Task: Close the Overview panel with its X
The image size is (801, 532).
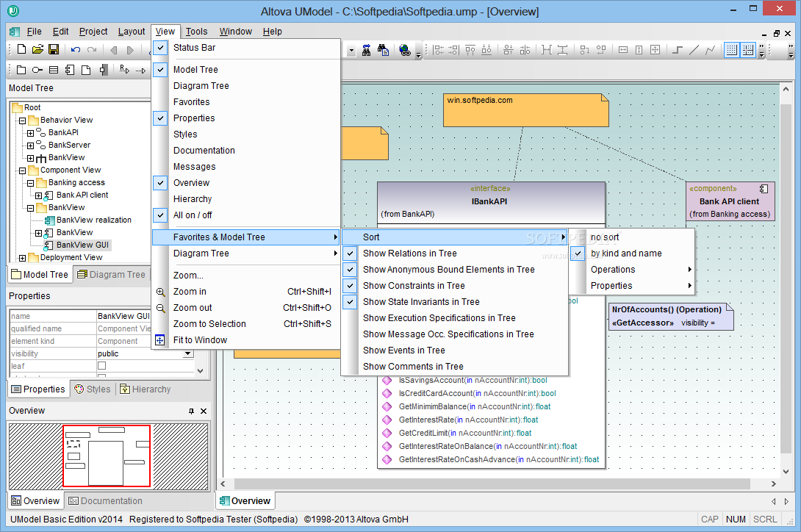Action: (x=204, y=411)
